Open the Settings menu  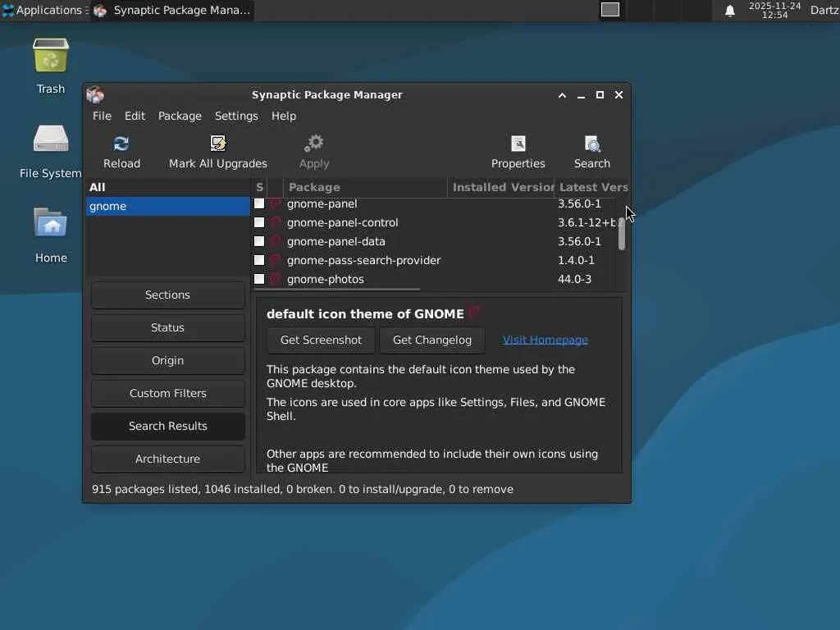pyautogui.click(x=236, y=116)
